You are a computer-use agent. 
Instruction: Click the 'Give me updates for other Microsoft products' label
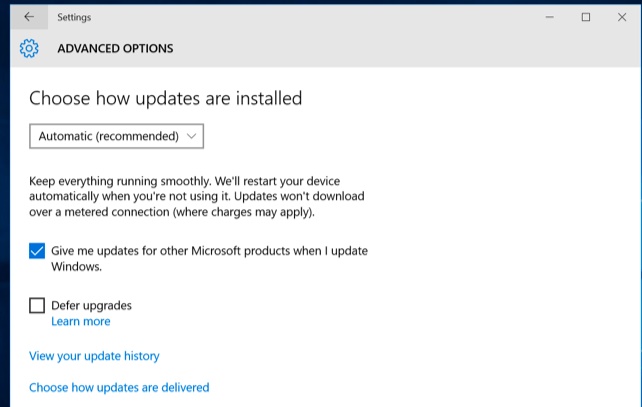209,258
